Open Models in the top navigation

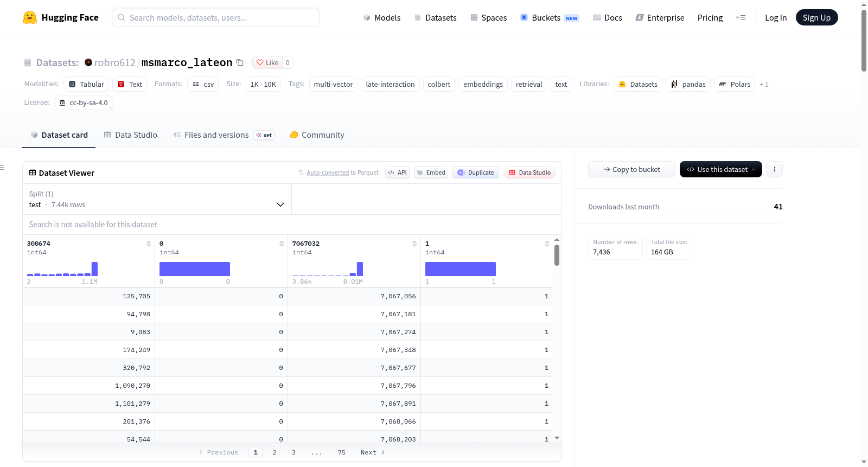click(x=382, y=18)
